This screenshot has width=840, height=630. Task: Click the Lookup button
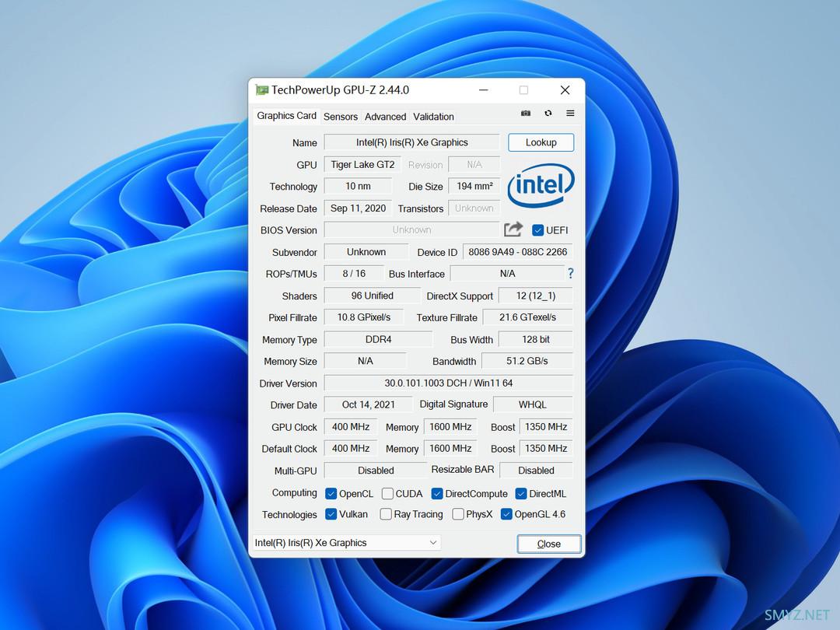coord(541,142)
